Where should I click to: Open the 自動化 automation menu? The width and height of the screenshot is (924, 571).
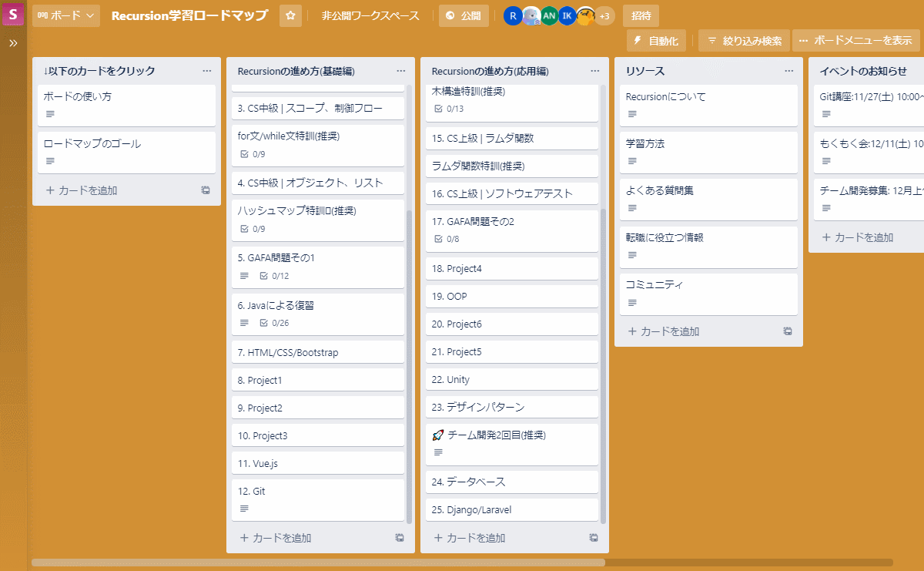coord(656,41)
